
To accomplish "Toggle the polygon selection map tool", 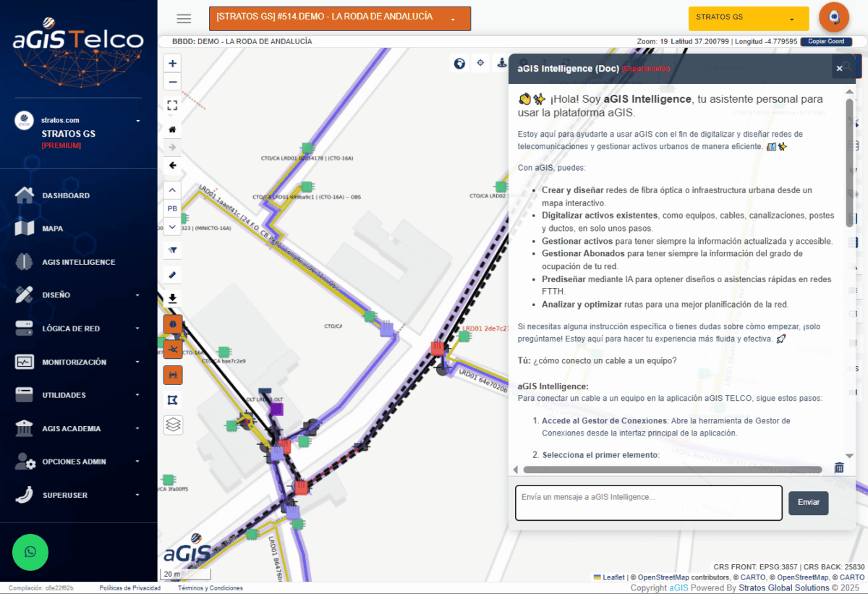I will (173, 400).
